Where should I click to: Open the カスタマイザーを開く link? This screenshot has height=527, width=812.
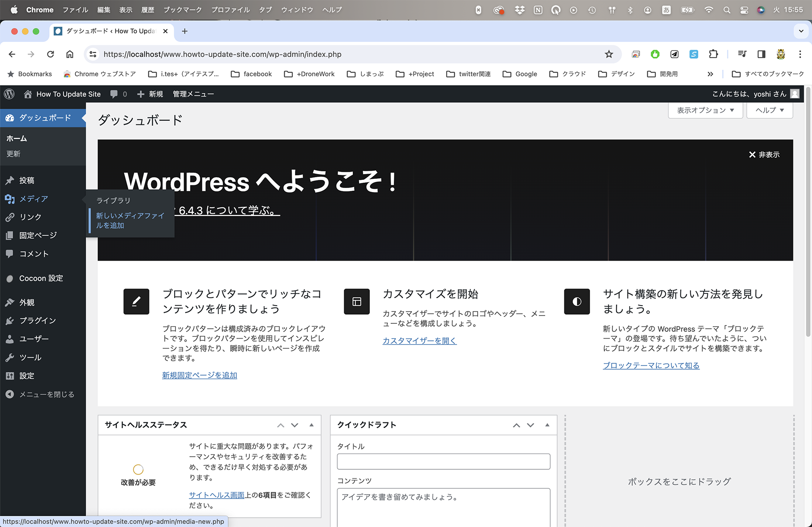(x=420, y=341)
